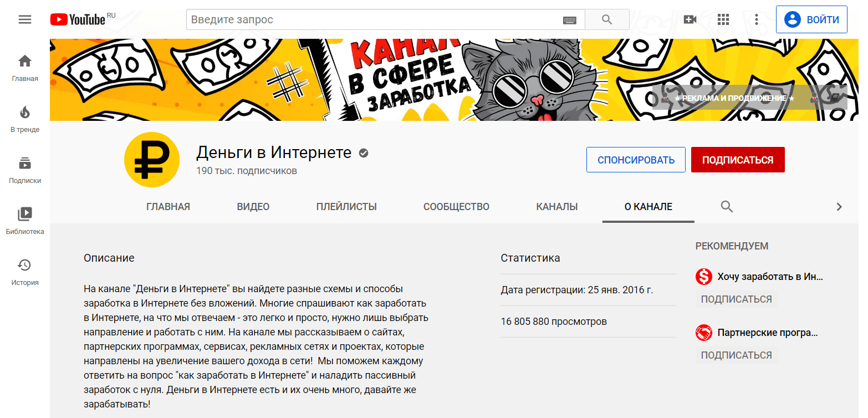868x418 pixels.
Task: Open the hamburger guide menu
Action: (25, 20)
